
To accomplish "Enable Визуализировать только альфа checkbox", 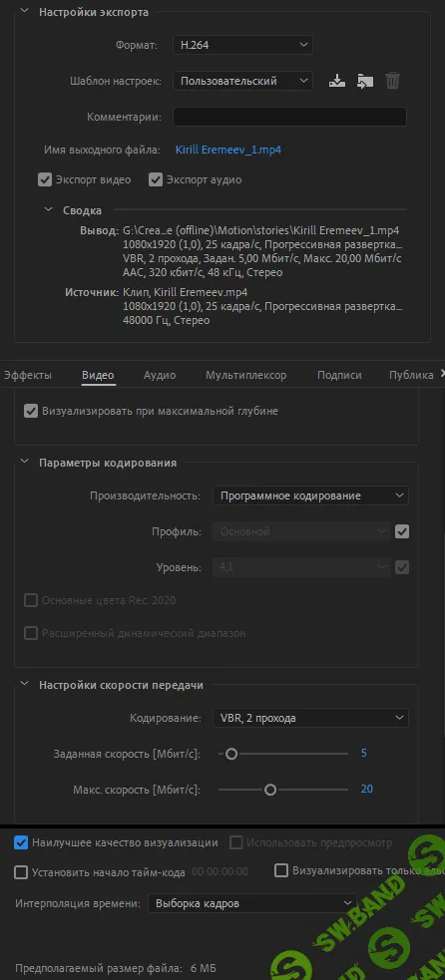I will click(281, 870).
